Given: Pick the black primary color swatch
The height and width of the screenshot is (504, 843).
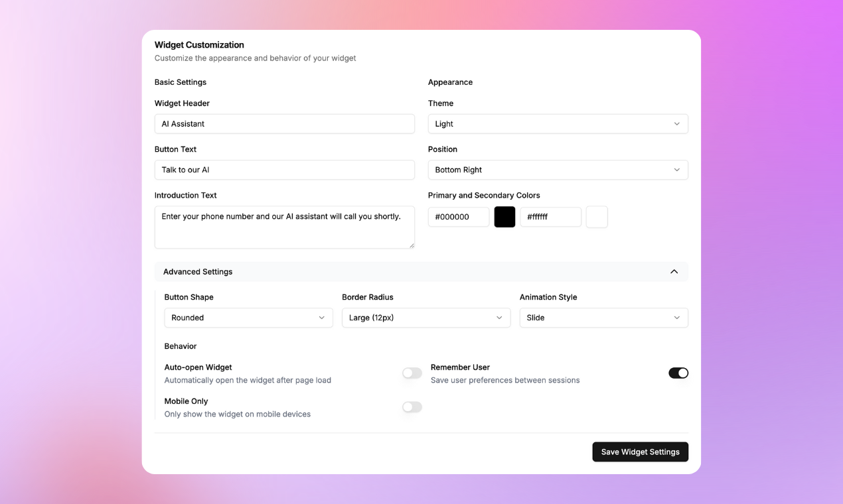Looking at the screenshot, I should click(x=504, y=217).
